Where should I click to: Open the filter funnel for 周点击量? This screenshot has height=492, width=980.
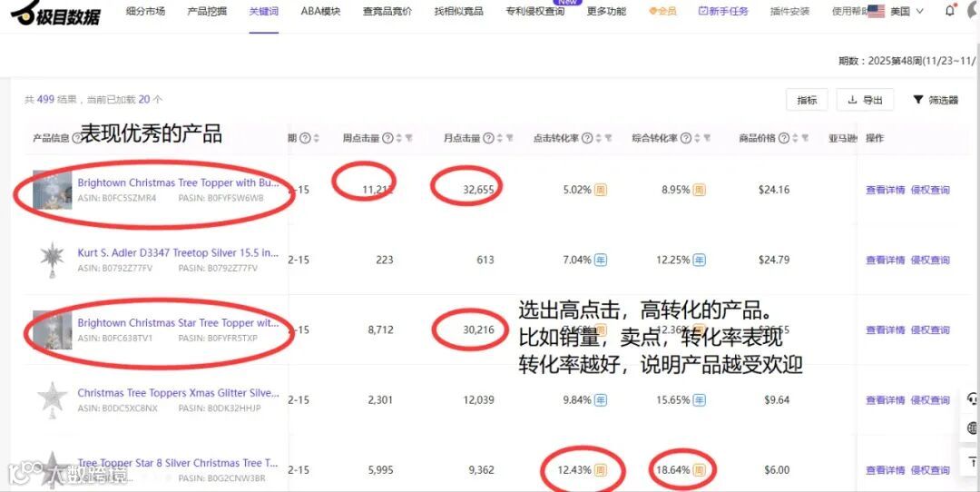[408, 138]
